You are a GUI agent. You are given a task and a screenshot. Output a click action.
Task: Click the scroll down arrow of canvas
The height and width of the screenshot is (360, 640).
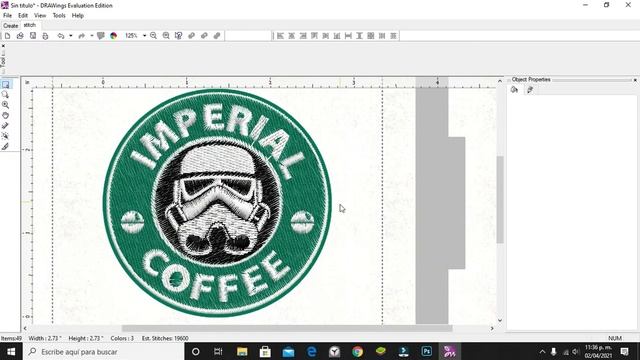pos(500,320)
